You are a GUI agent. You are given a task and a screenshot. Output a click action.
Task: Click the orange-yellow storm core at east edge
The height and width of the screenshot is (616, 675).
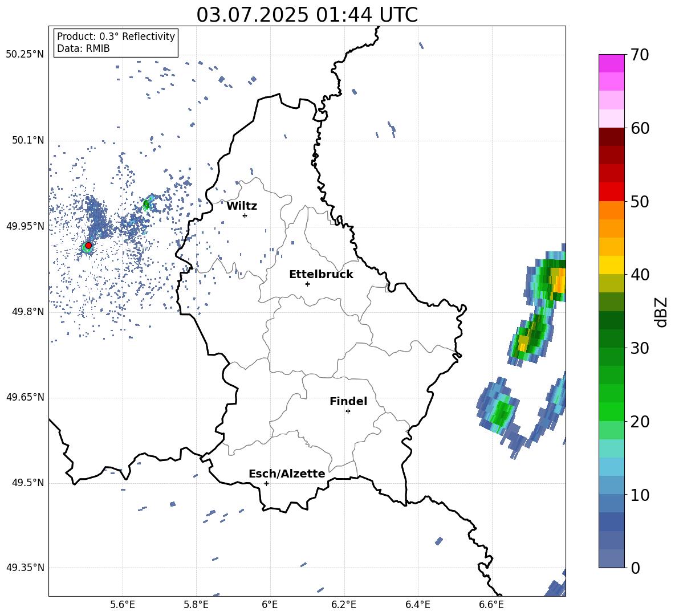tap(558, 282)
